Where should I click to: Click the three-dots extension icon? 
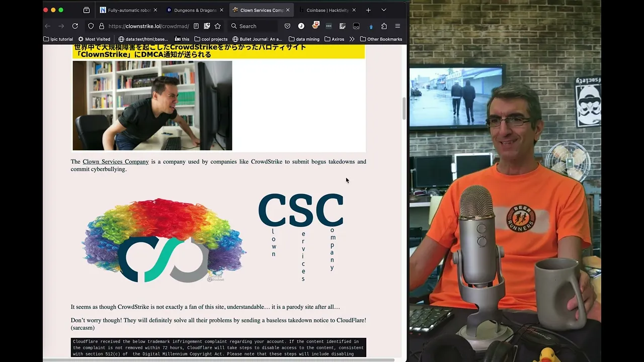coord(329,26)
